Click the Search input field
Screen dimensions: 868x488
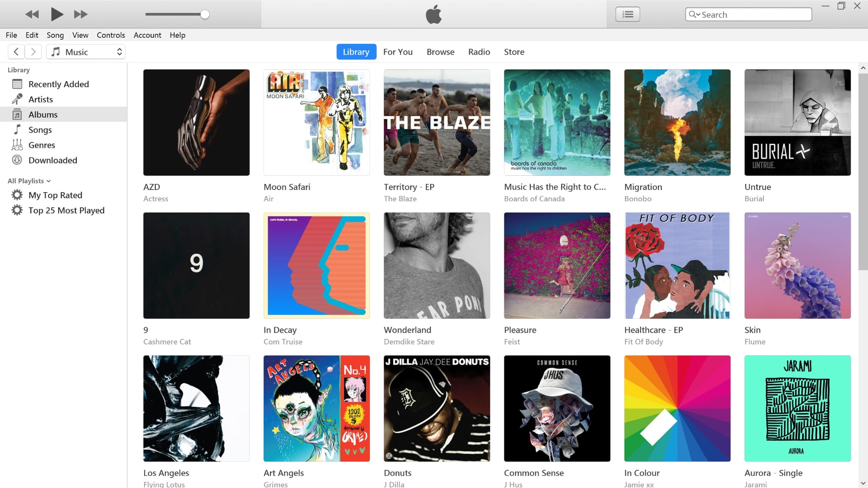point(748,14)
